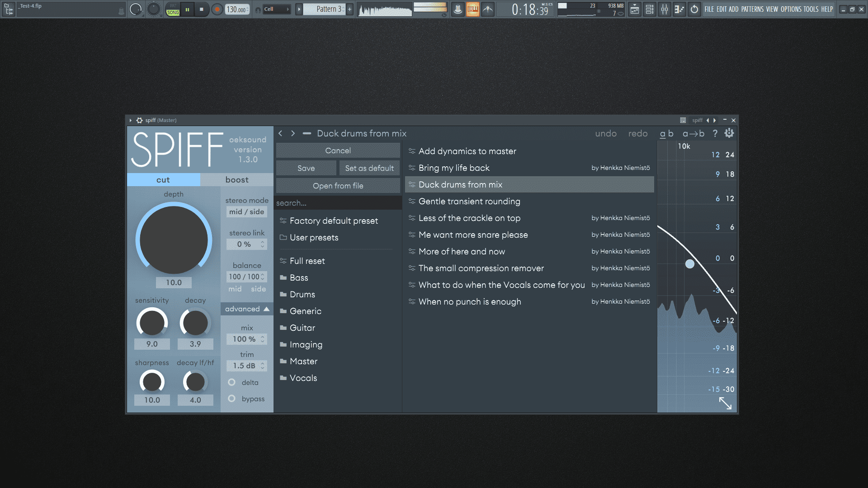Enable the bypass radio button
This screenshot has height=488, width=868.
pos(232,399)
